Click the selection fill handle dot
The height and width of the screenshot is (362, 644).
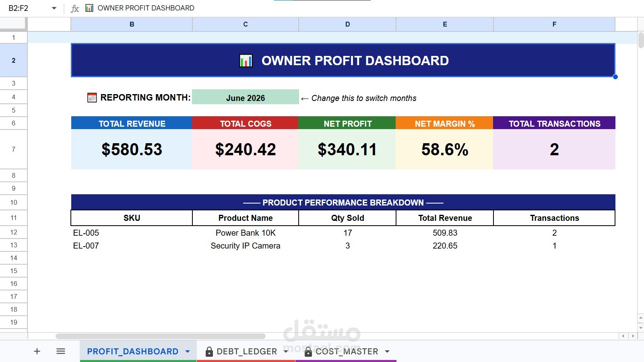tap(615, 77)
